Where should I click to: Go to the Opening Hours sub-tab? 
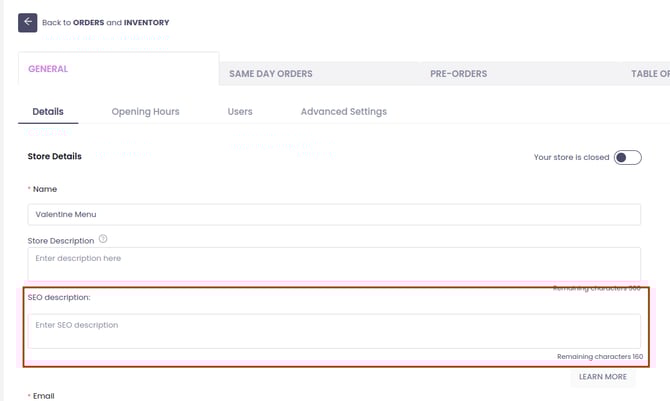pos(145,112)
